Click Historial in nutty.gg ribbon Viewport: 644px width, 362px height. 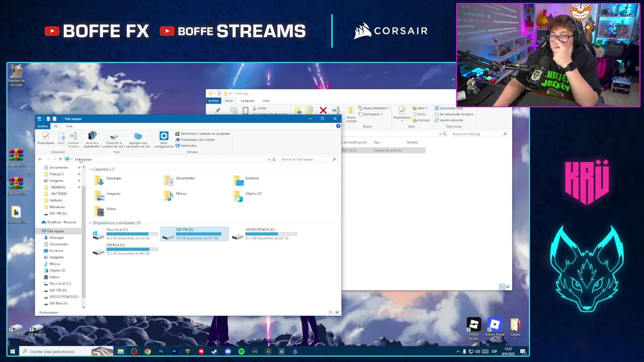point(422,120)
